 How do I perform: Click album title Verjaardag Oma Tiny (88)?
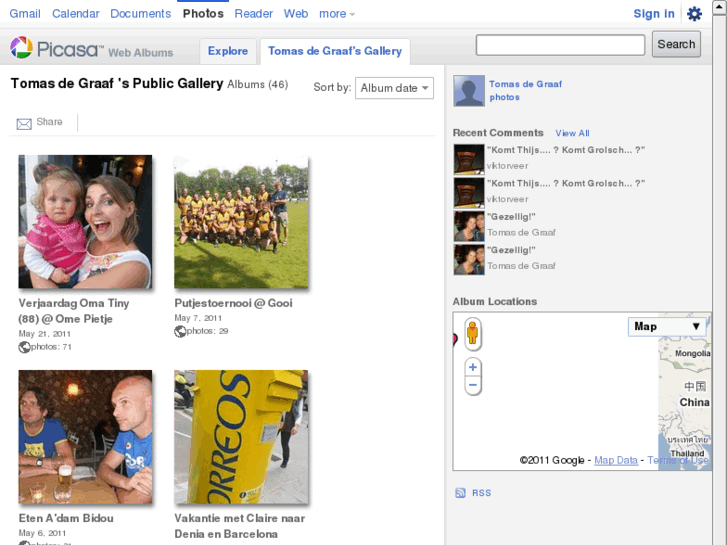click(x=74, y=311)
